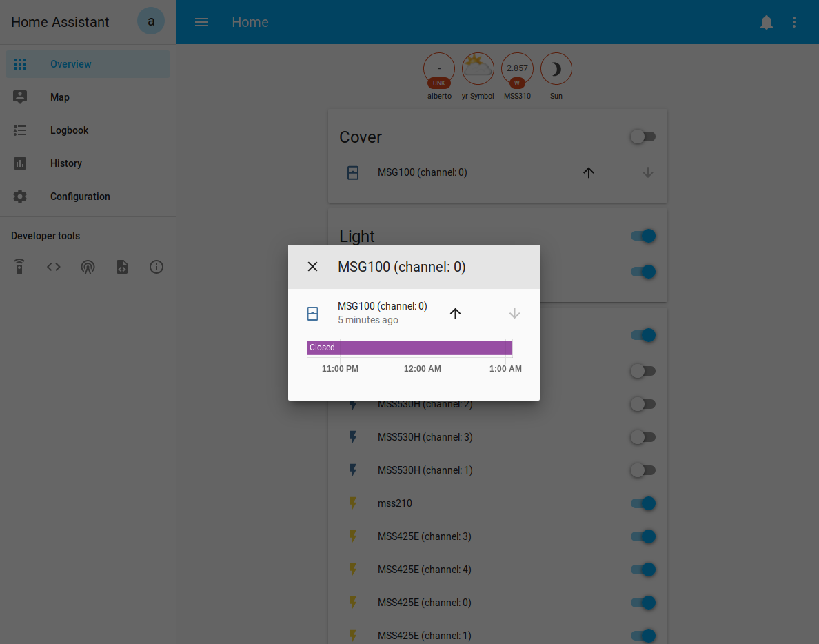Open Services developer tool remote icon
Image resolution: width=819 pixels, height=644 pixels.
[19, 267]
